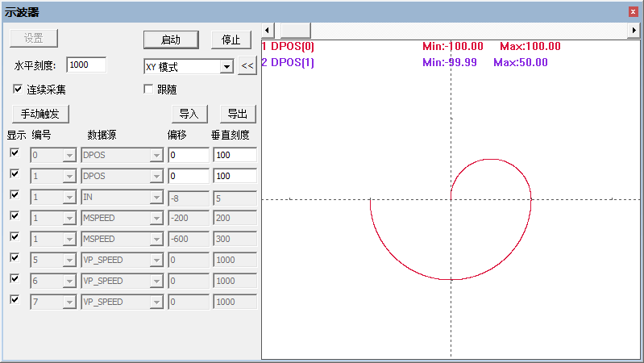Click the 偏移 offset field of first DPOS row

189,155
